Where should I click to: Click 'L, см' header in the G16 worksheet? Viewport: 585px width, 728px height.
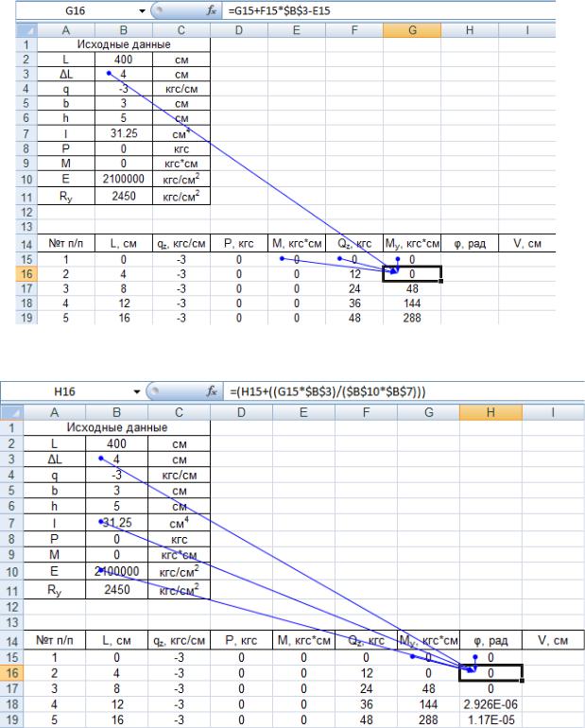pyautogui.click(x=124, y=244)
